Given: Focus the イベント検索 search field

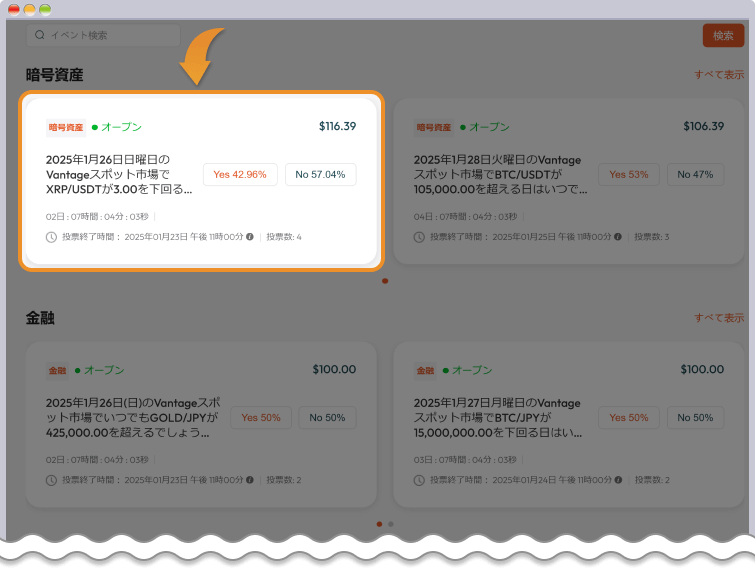Looking at the screenshot, I should pyautogui.click(x=103, y=35).
